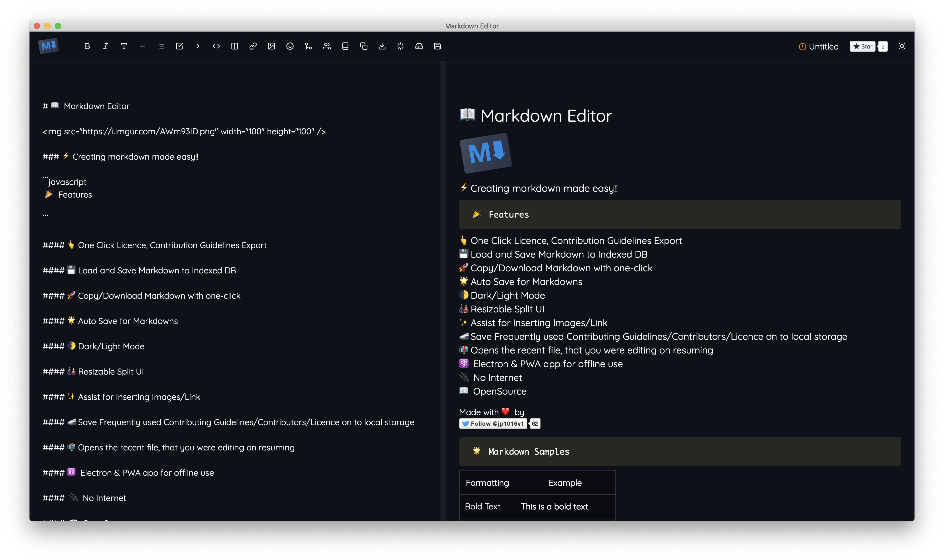Image resolution: width=944 pixels, height=560 pixels.
Task: Click the Star GitHub button
Action: pyautogui.click(x=862, y=46)
